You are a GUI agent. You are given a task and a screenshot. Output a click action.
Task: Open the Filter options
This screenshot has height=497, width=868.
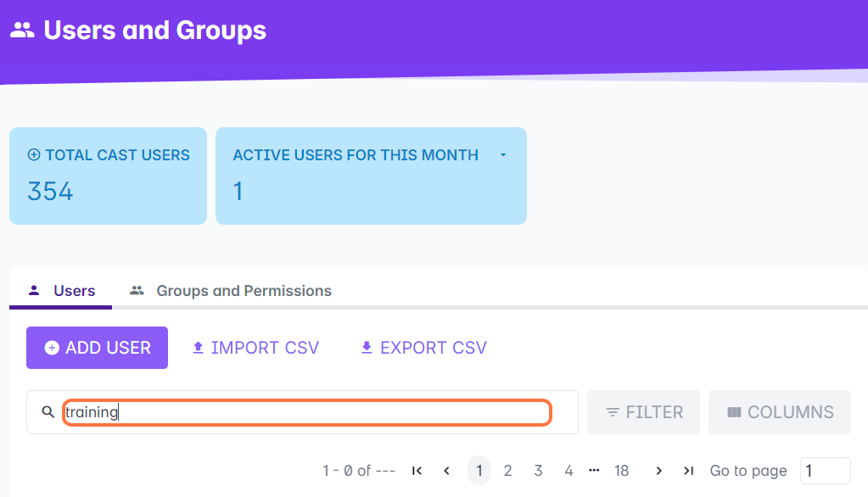[x=643, y=412]
